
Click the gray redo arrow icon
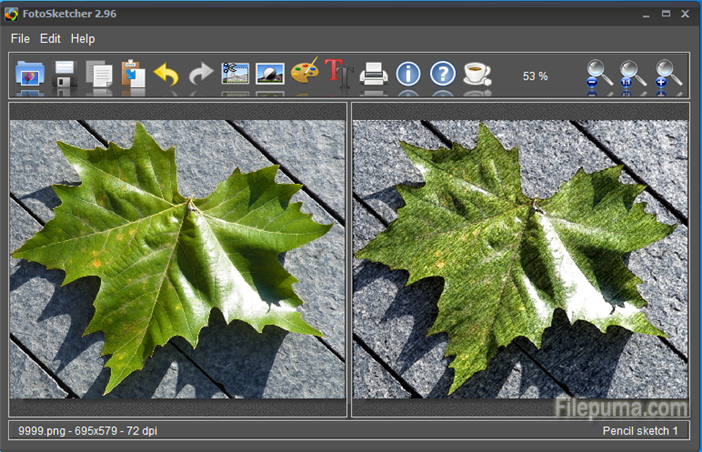[201, 75]
